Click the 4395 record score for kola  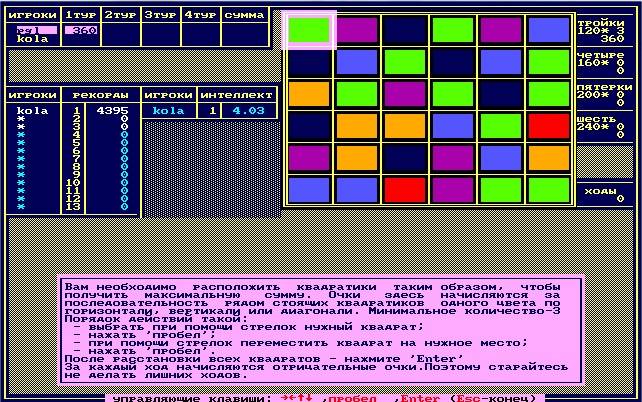(113, 111)
